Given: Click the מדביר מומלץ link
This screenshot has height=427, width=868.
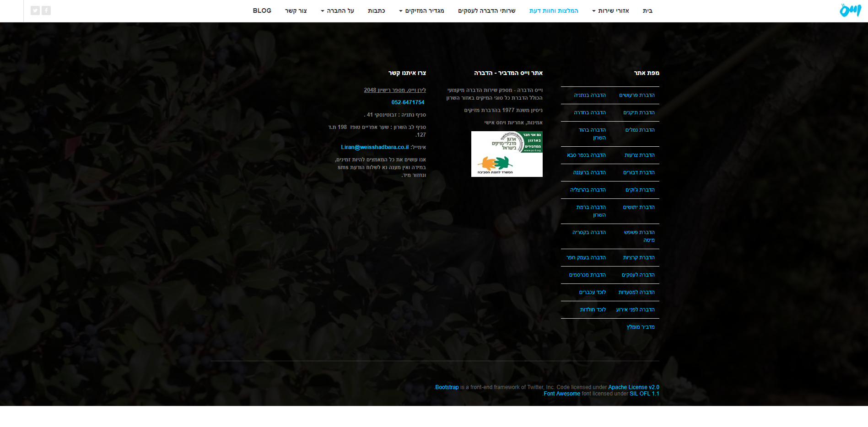Looking at the screenshot, I should pos(641,327).
